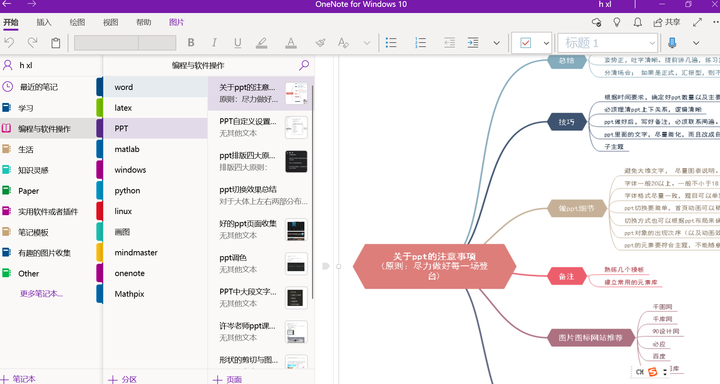The image size is (720, 384).
Task: Select the word section
Action: (155, 87)
